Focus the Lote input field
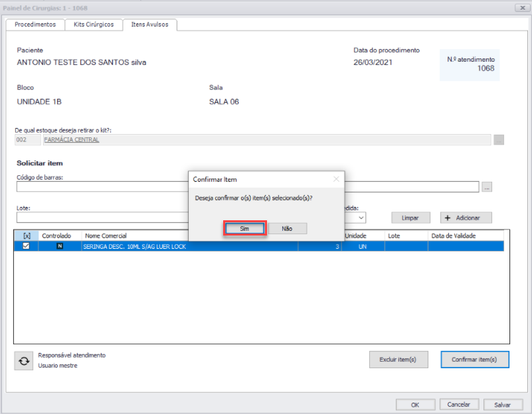Image resolution: width=532 pixels, height=414 pixels. pyautogui.click(x=102, y=218)
